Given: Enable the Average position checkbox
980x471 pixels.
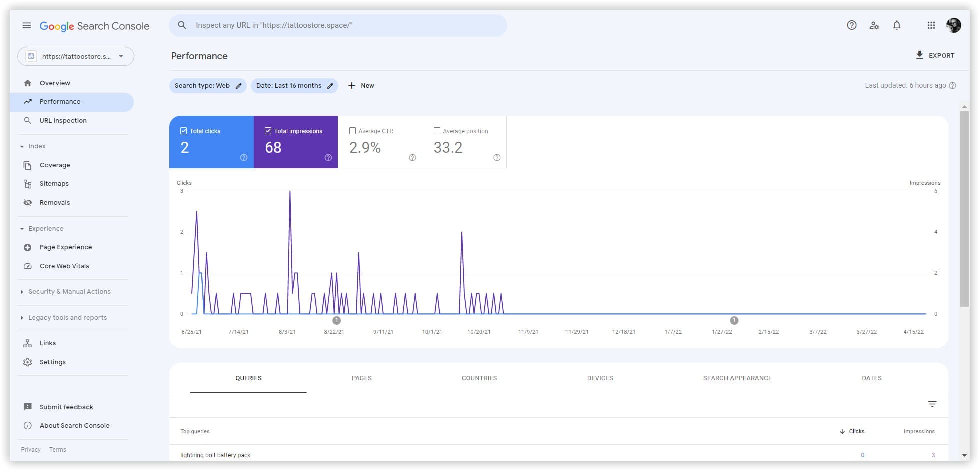Looking at the screenshot, I should pos(437,131).
